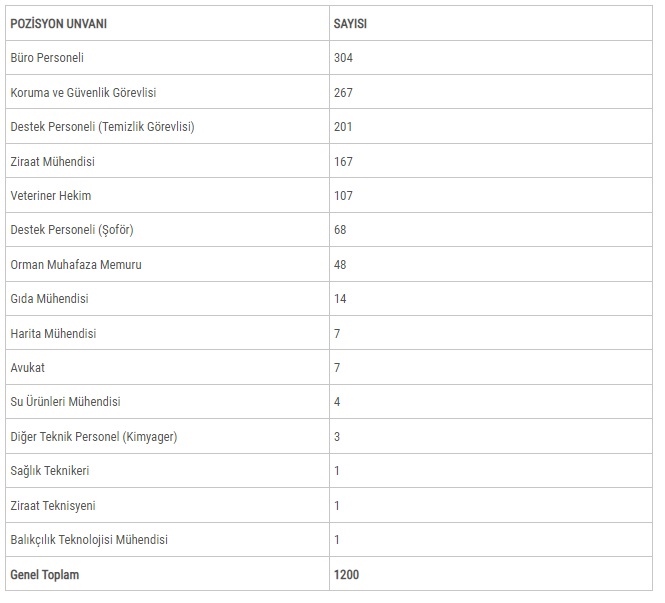Select the Harita Mühendisi cell
Image resolution: width=665 pixels, height=603 pixels.
53,333
